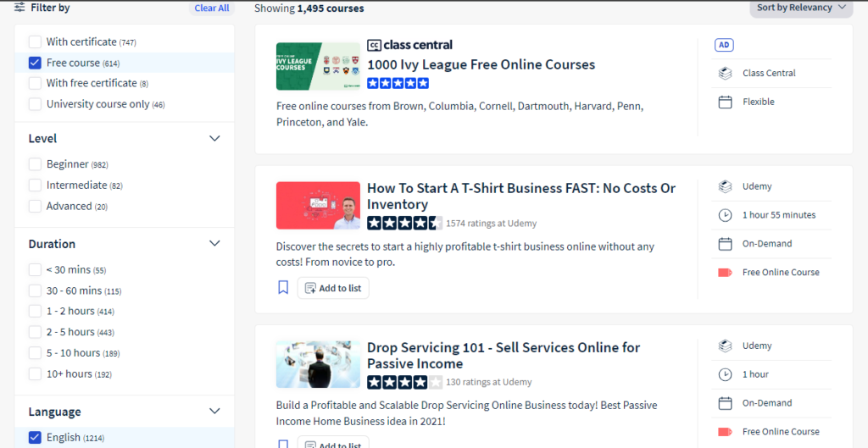
Task: Enable the With certificate checkbox
Action: [35, 42]
